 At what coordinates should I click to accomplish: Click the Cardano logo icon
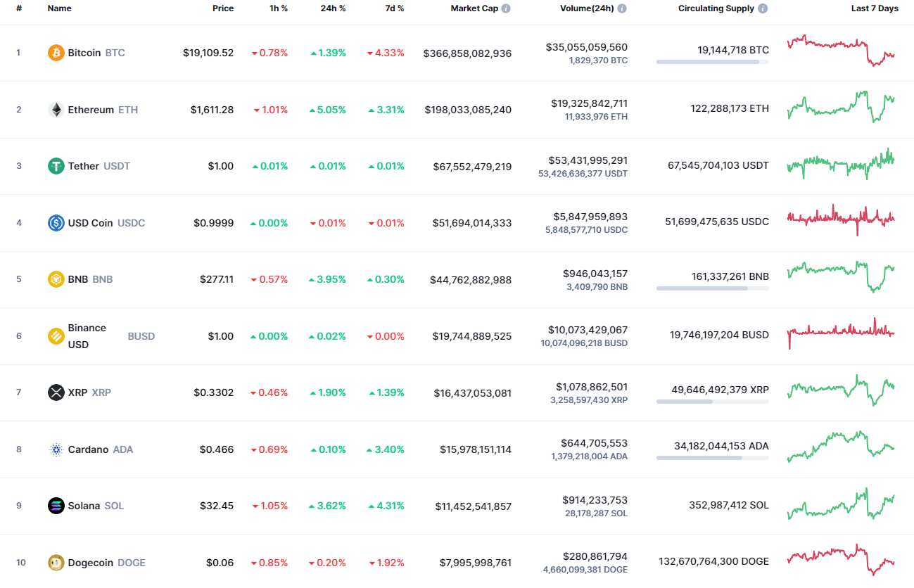[56, 449]
